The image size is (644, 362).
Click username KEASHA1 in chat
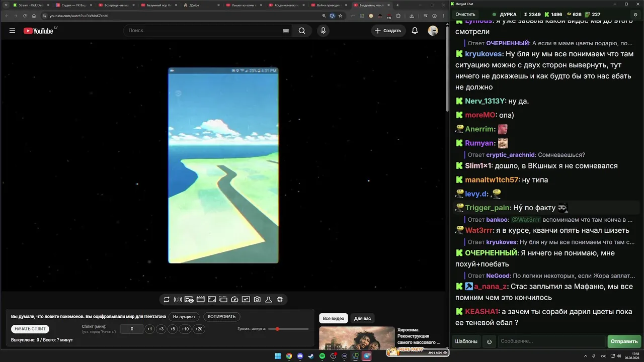pyautogui.click(x=481, y=311)
